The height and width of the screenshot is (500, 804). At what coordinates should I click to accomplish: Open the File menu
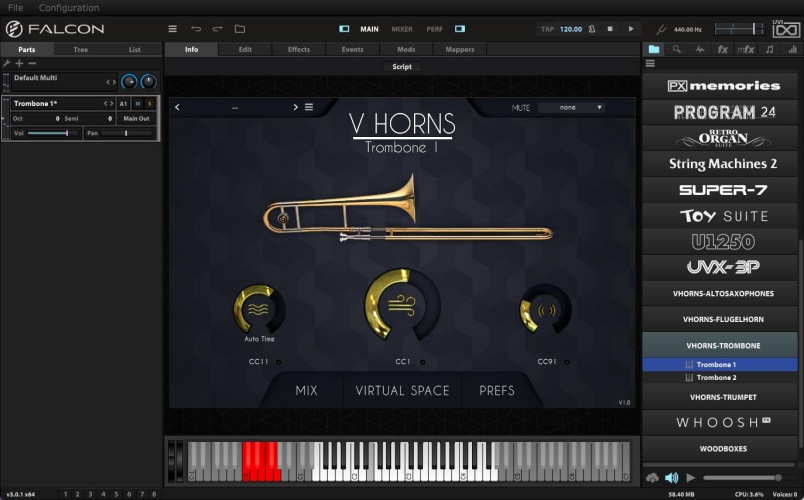tap(15, 8)
